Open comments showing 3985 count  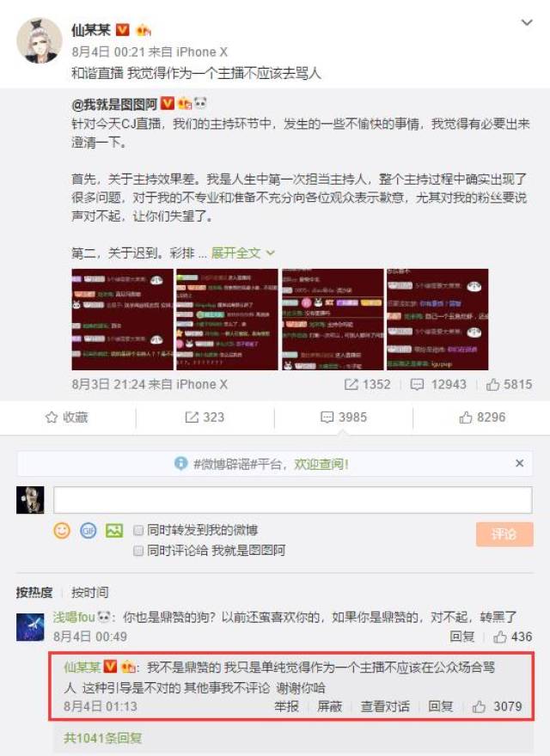(x=344, y=418)
